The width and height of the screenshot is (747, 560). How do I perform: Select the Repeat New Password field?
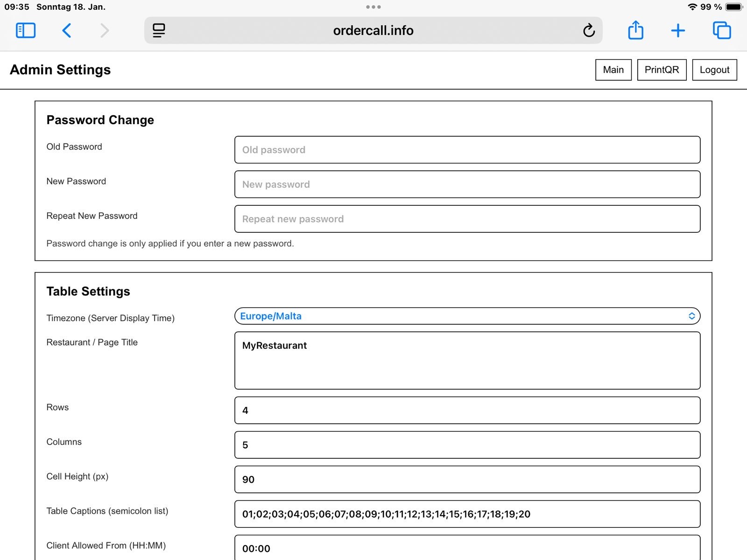(467, 219)
